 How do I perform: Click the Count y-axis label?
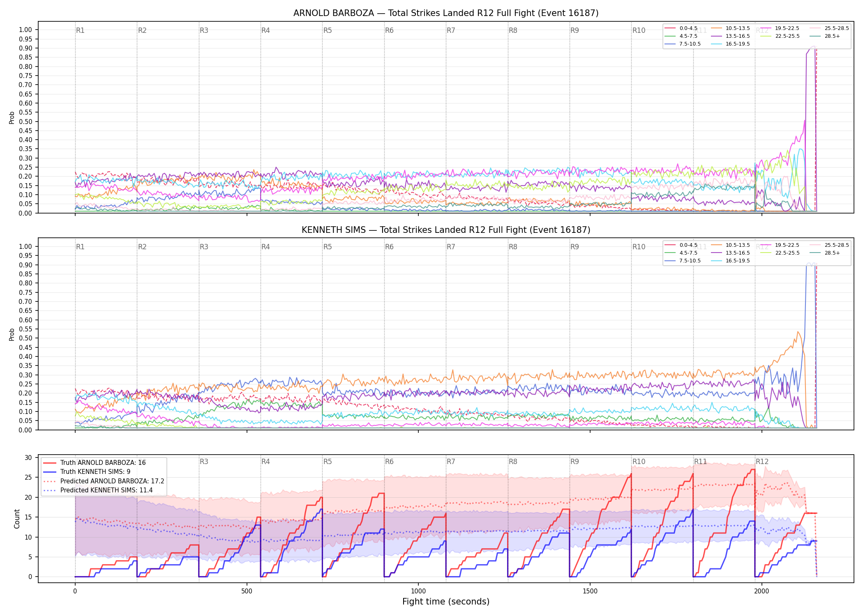[17, 519]
